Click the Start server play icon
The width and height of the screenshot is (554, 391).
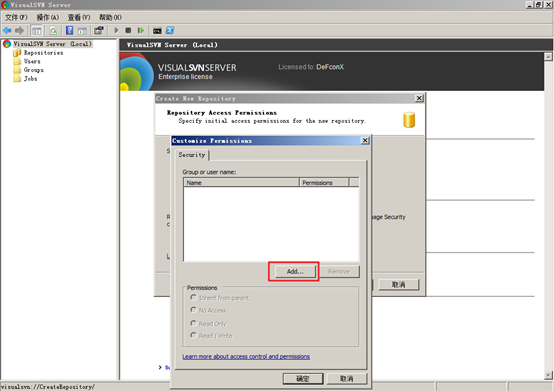click(x=116, y=31)
